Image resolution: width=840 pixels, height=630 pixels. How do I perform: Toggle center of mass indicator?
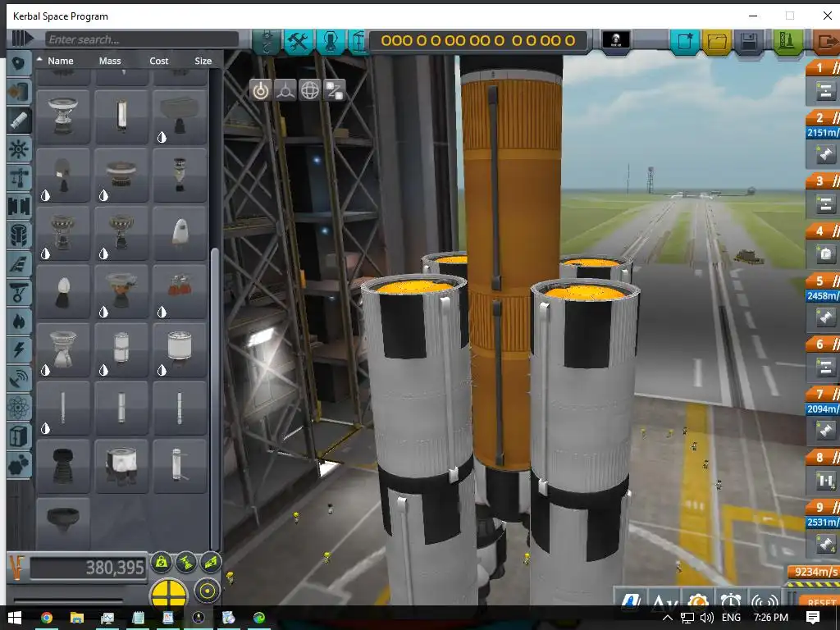162,562
